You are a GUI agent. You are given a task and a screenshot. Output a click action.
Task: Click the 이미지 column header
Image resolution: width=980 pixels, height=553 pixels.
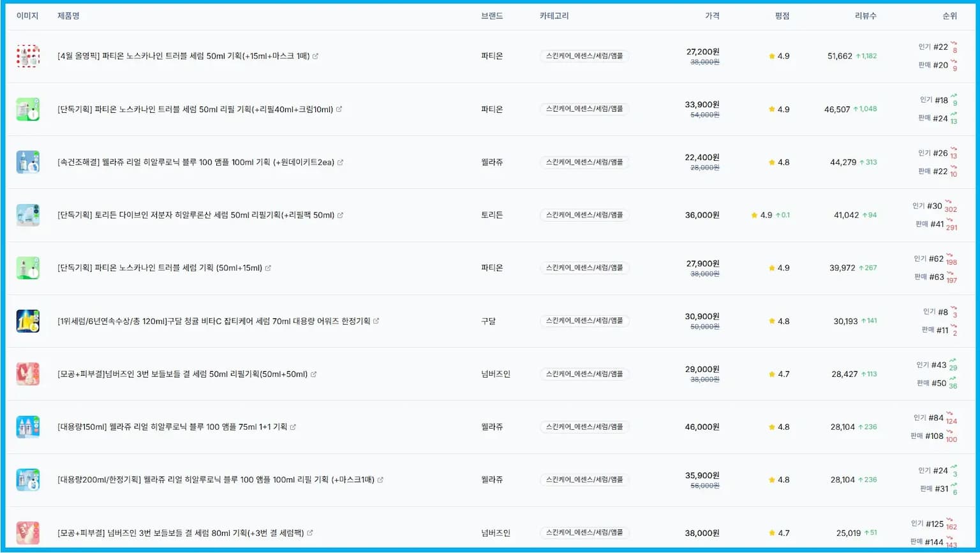pos(27,16)
